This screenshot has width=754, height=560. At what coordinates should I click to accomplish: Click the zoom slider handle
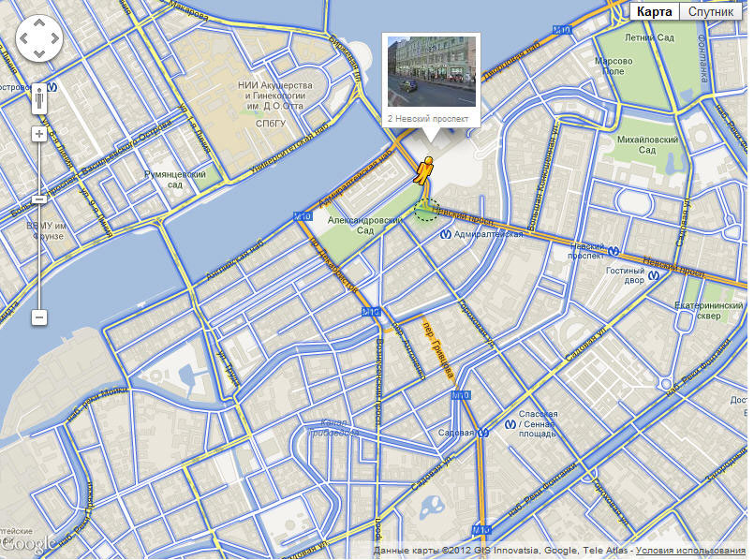point(39,199)
